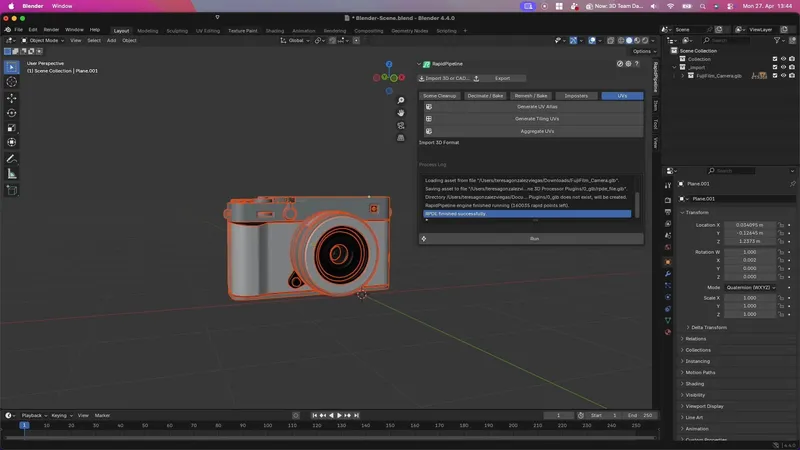Select the Scale tool
This screenshot has width=800, height=450.
(12, 128)
